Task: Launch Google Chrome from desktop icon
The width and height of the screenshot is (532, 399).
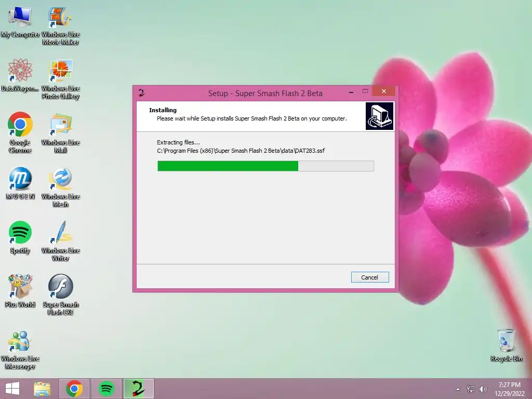Action: click(20, 132)
